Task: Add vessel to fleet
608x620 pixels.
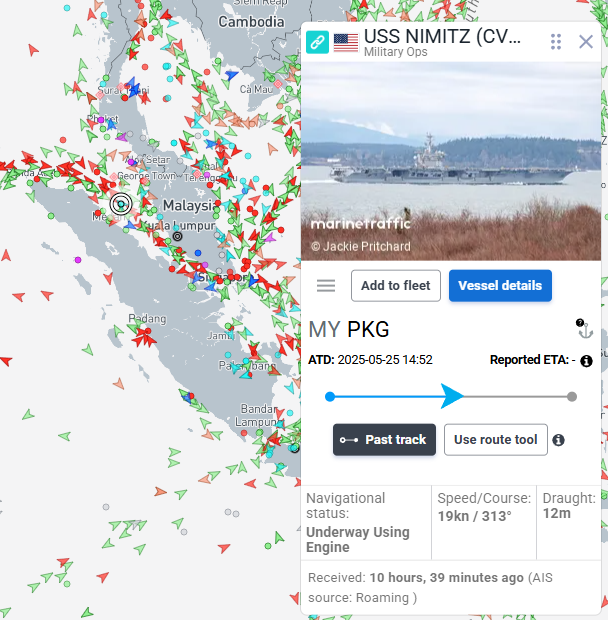Action: [396, 285]
